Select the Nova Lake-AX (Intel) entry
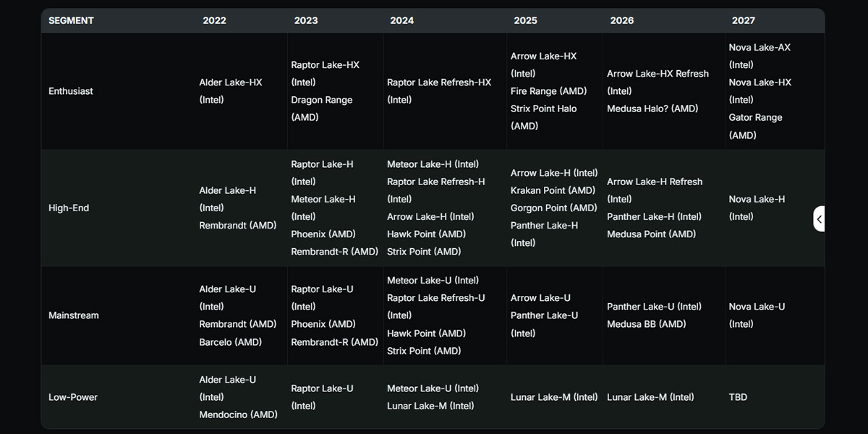This screenshot has width=868, height=434. [760, 56]
